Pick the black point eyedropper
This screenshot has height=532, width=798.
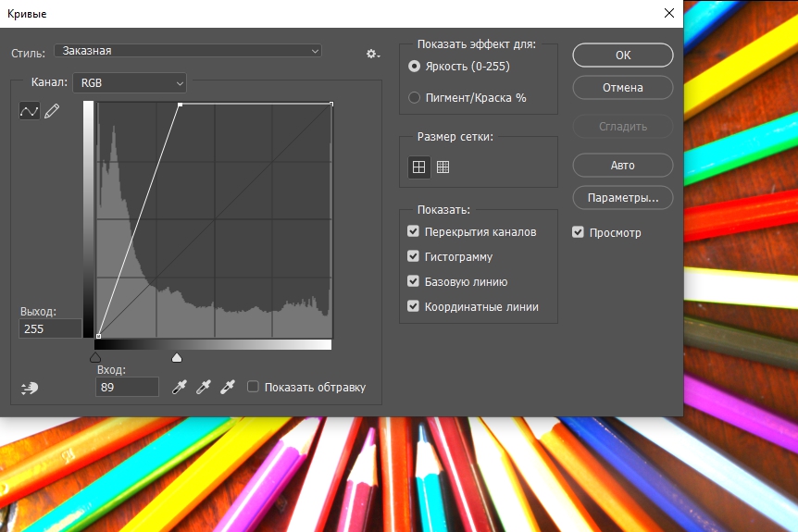pos(180,387)
